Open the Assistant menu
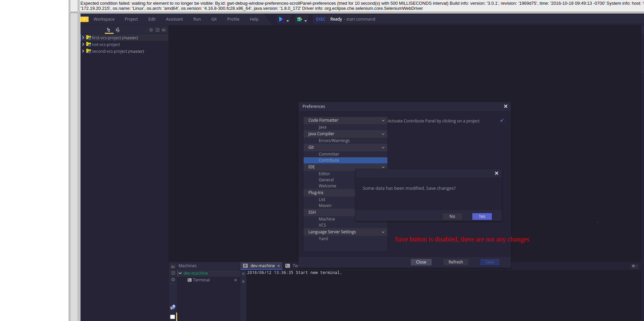The height and width of the screenshot is (321, 644). point(174,19)
